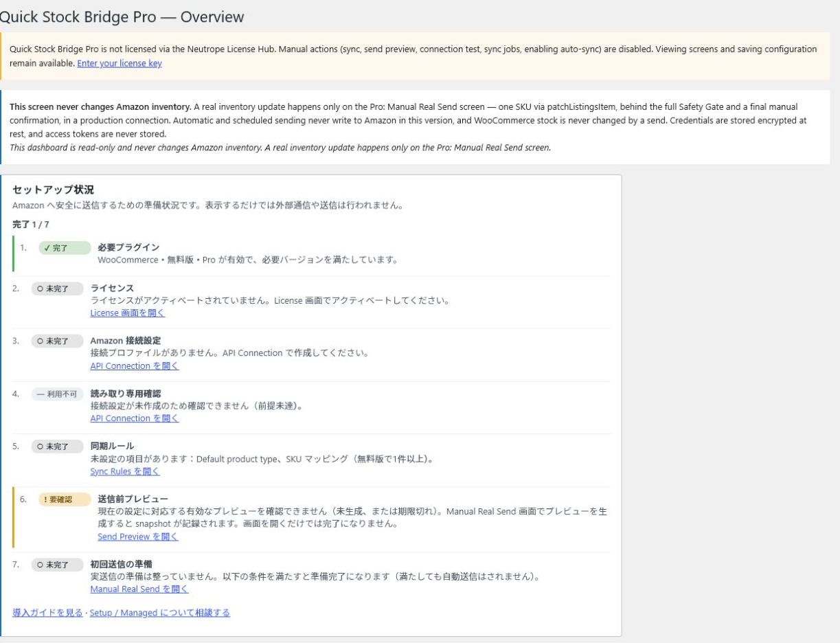Click the heading Quick Stock Bridge Pro — Overview
This screenshot has width=840, height=643.
[x=122, y=16]
